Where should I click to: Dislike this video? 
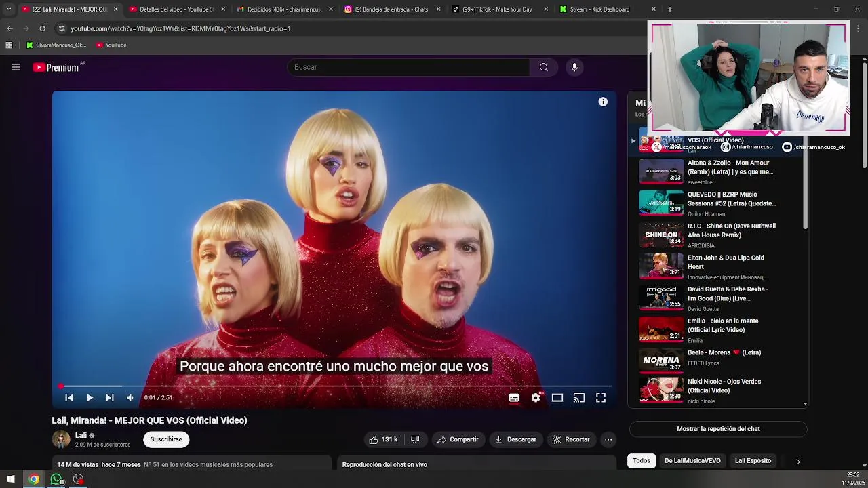[x=415, y=439]
